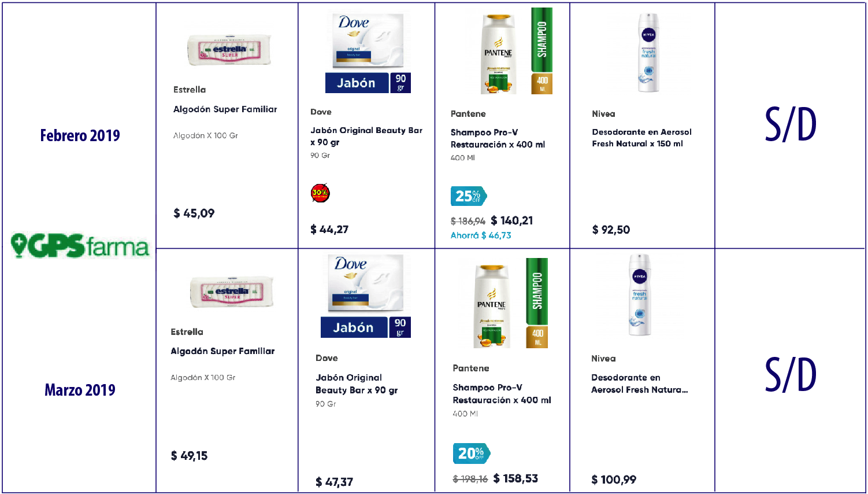Image resolution: width=868 pixels, height=494 pixels.
Task: Click Shampoo Pro-V Restauración title in March row
Action: point(502,393)
